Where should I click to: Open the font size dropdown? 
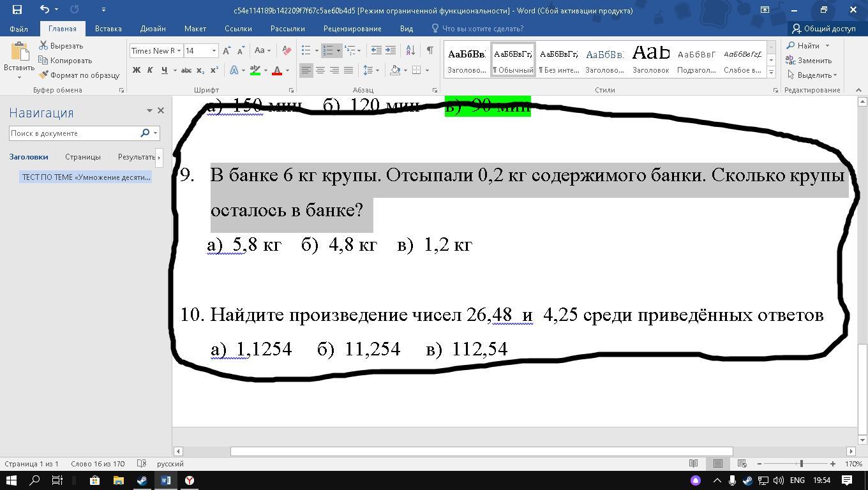click(x=214, y=51)
